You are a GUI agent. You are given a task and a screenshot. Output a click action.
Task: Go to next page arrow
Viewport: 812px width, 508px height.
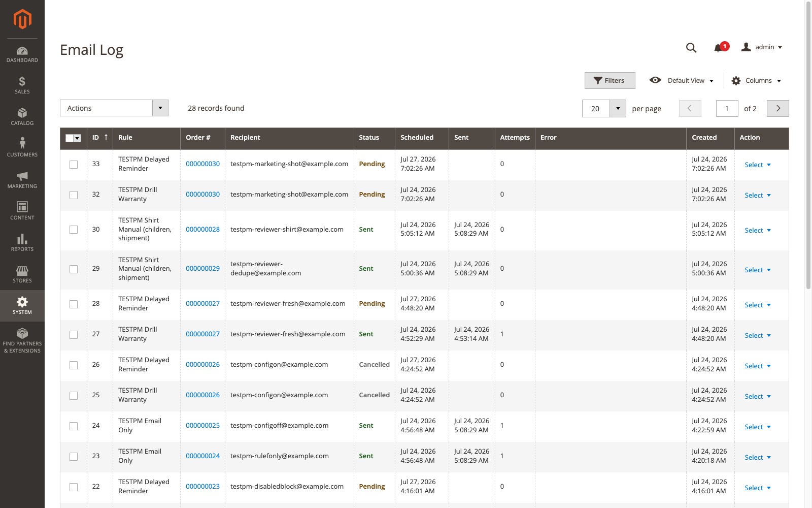778,108
